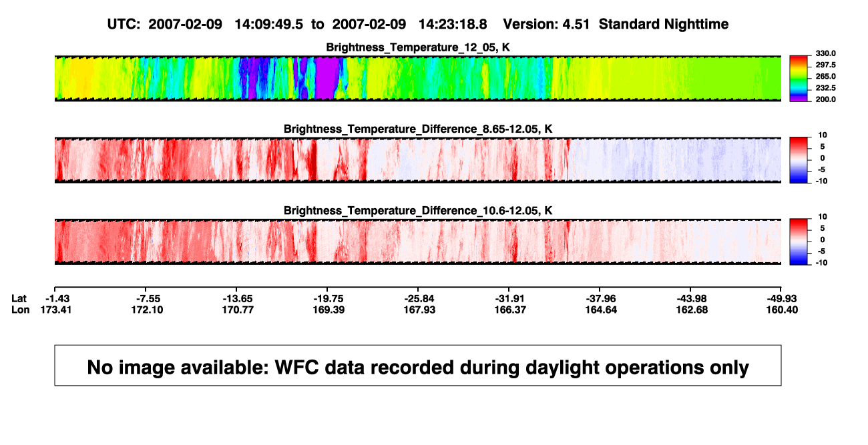The width and height of the screenshot is (868, 445).
Task: Click the 'Brightness_Temperature_12_05, K' title
Action: [418, 47]
